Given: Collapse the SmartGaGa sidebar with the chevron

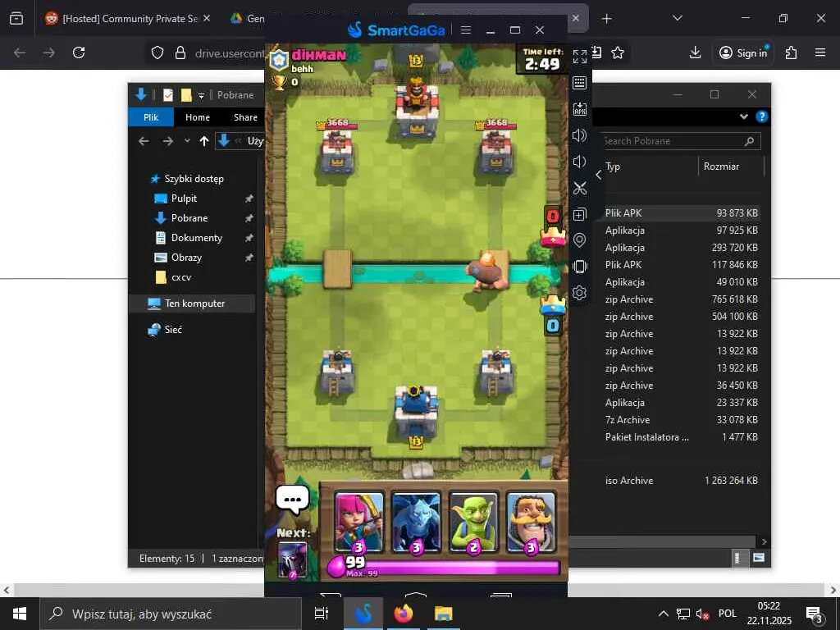Looking at the screenshot, I should (x=598, y=175).
